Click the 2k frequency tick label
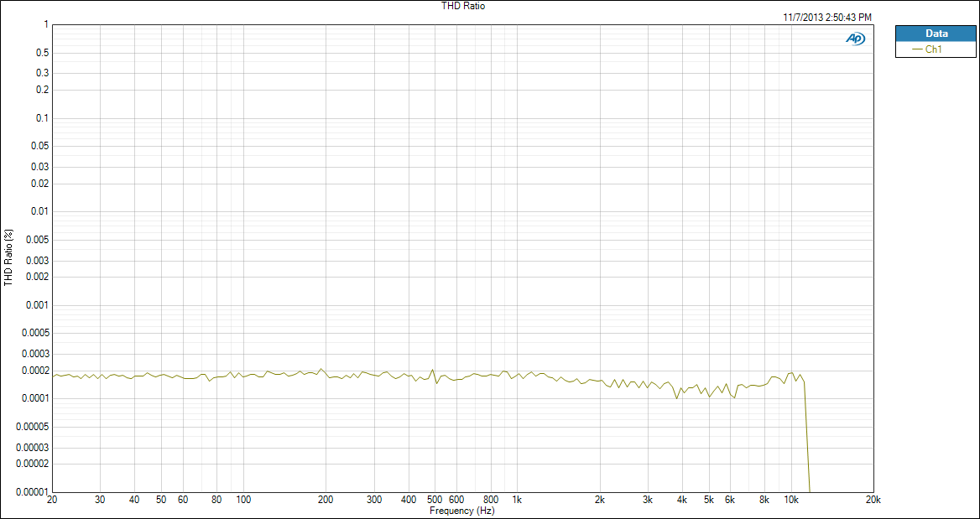 pyautogui.click(x=599, y=501)
